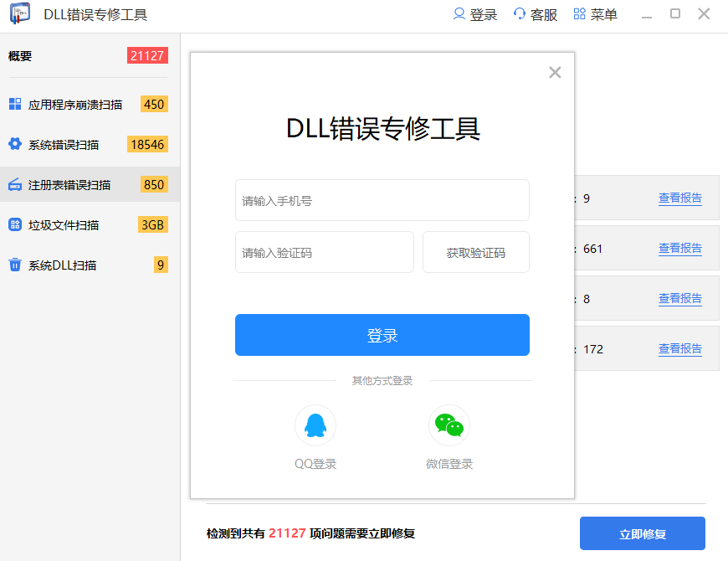
Task: Open 登录 in the title bar
Action: (484, 15)
